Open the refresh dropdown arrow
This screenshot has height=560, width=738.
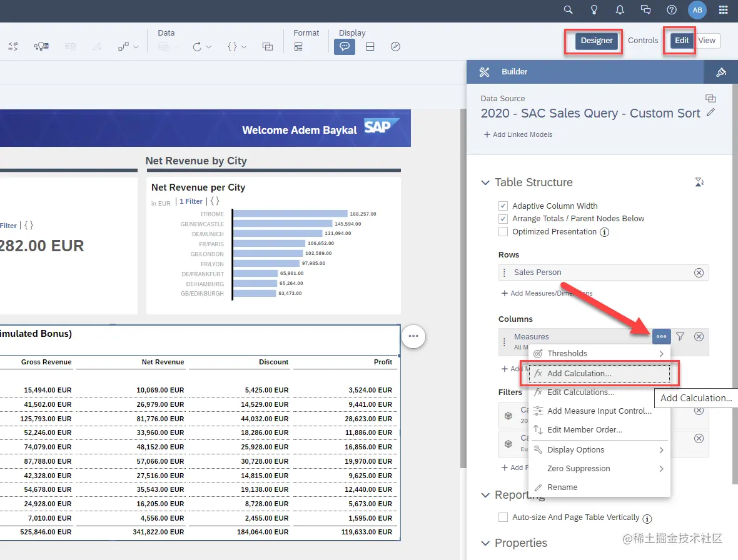tap(209, 47)
